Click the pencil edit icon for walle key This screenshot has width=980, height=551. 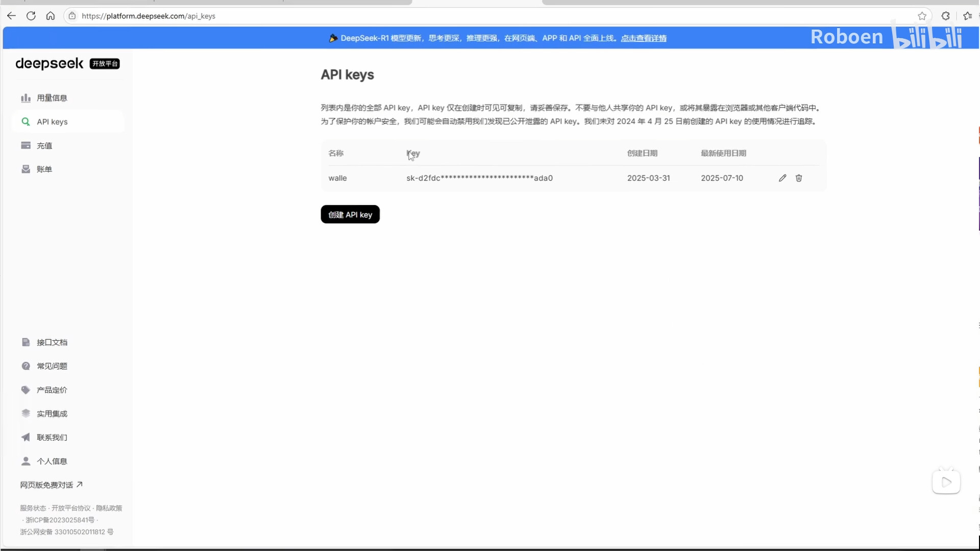click(x=782, y=178)
